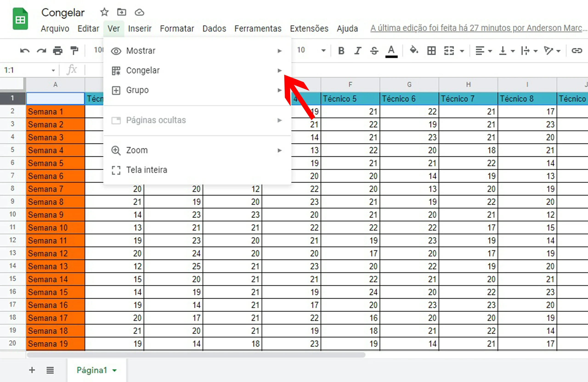588x382 pixels.
Task: Insert a link with chain icon
Action: pos(577,51)
